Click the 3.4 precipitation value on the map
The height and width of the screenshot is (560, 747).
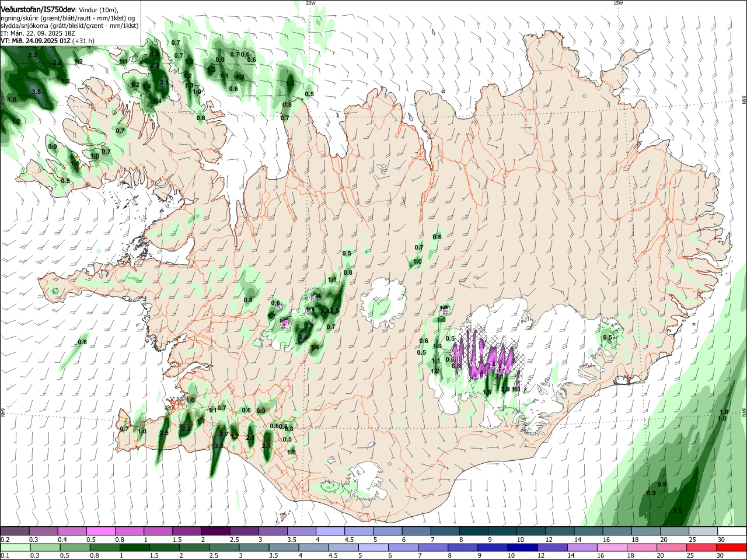(302, 337)
